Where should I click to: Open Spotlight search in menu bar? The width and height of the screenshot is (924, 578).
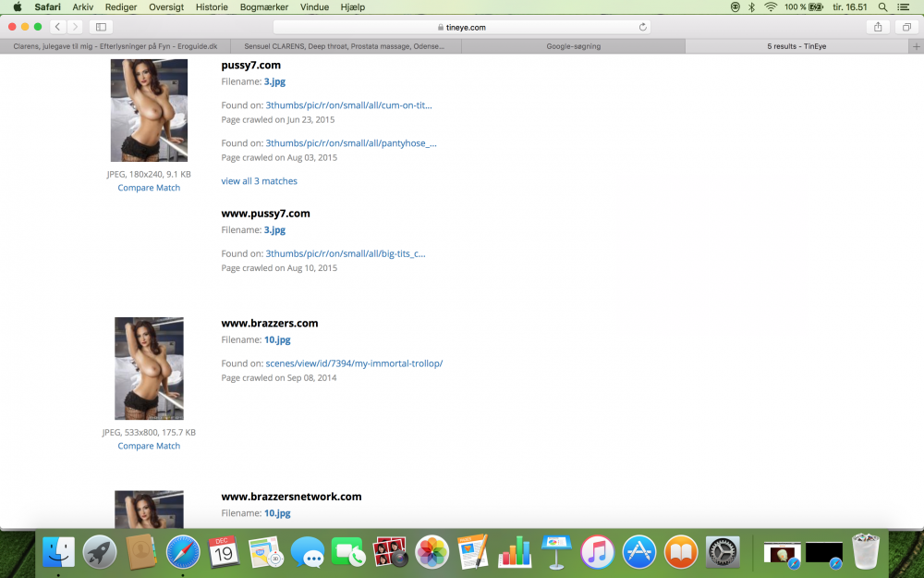882,7
